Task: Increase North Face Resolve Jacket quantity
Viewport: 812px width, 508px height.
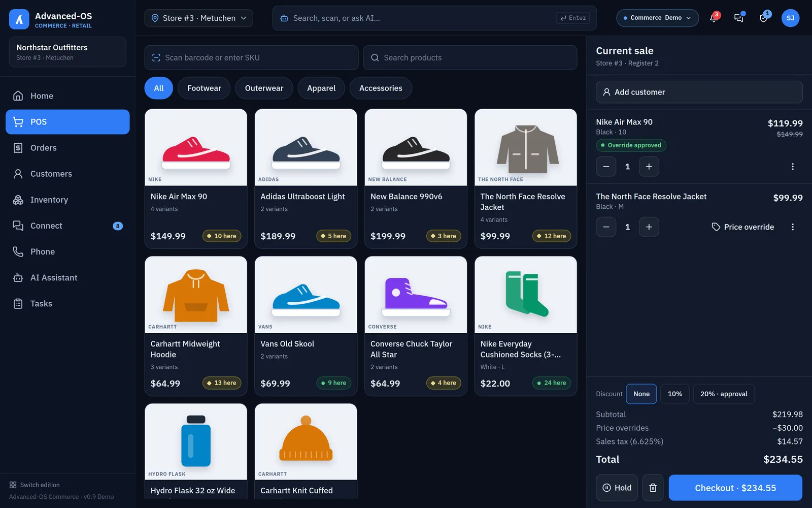Action: [x=649, y=227]
